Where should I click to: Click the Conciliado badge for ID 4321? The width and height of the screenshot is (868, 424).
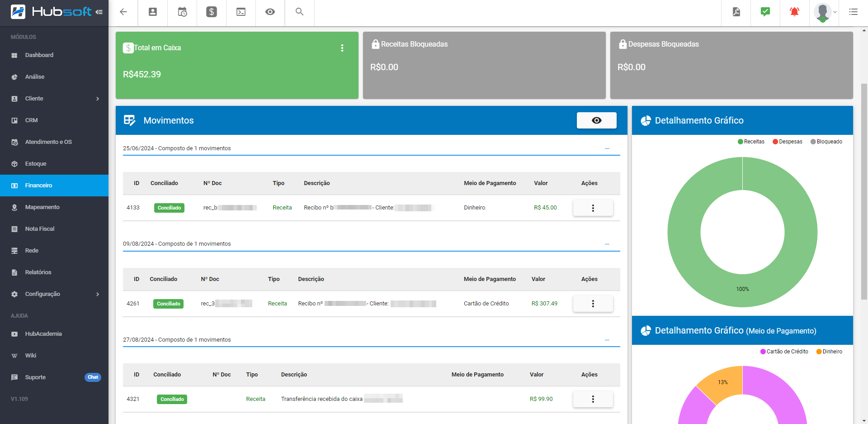point(172,399)
